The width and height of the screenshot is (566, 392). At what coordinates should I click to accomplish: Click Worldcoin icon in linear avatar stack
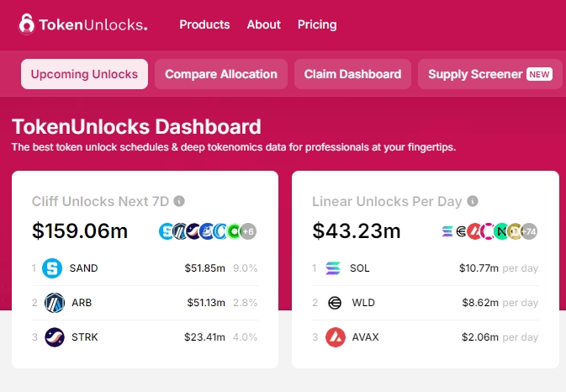[x=461, y=231]
